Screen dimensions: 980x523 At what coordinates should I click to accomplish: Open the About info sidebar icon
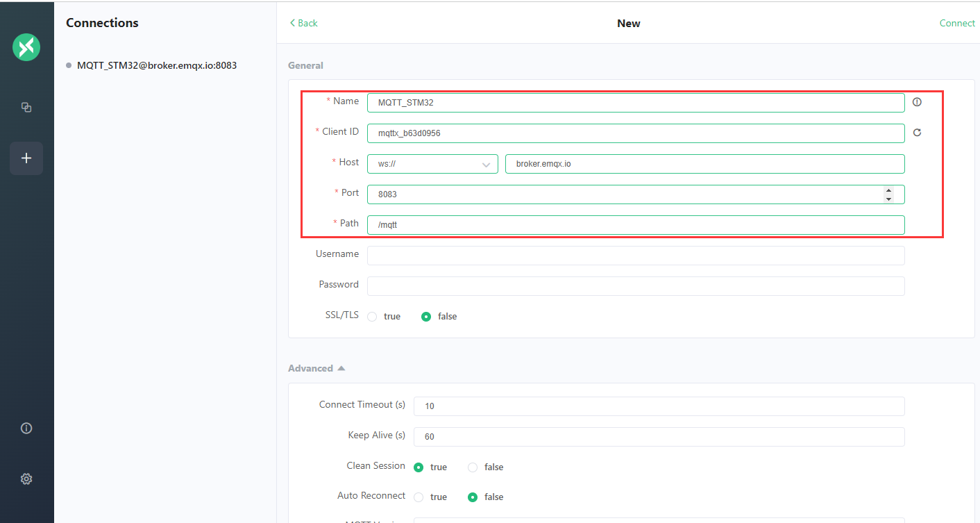click(26, 428)
